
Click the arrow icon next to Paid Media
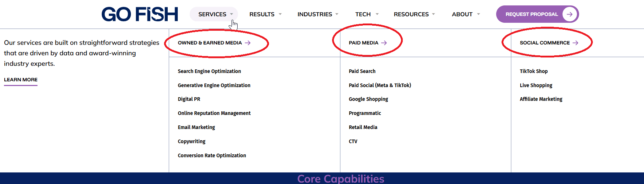(384, 43)
